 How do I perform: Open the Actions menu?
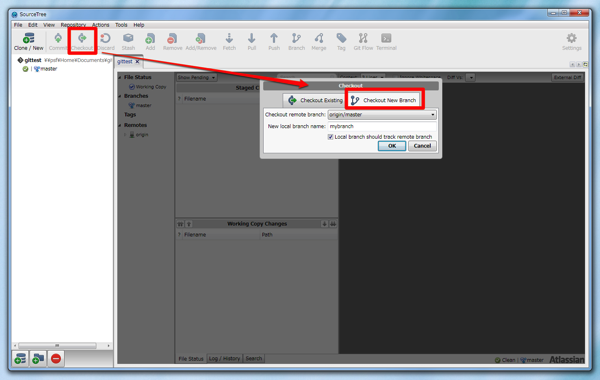tap(101, 25)
